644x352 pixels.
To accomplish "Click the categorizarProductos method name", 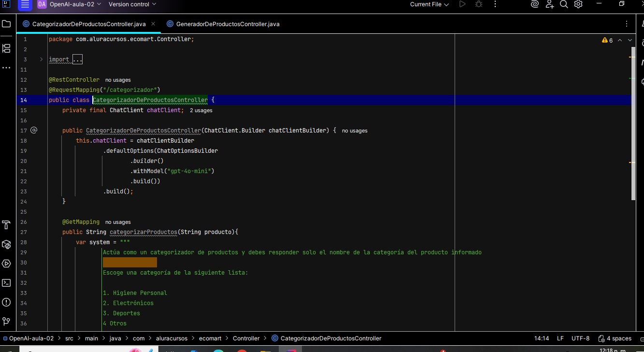I will pyautogui.click(x=143, y=232).
